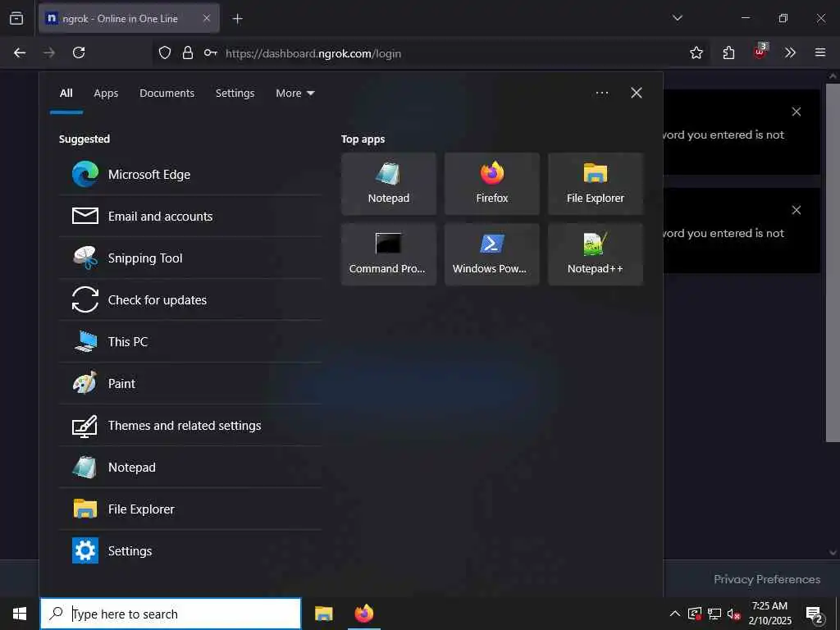Switch to Apps search filter

[106, 94]
